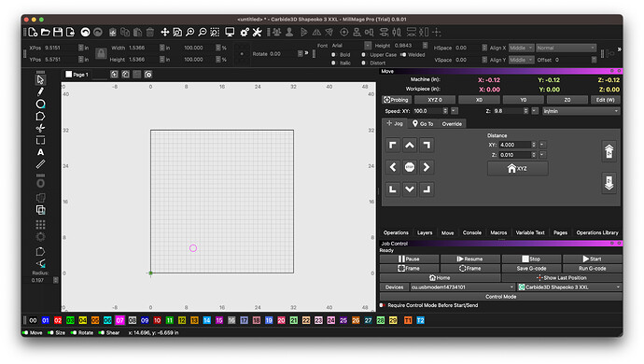The image size is (644, 364).
Task: Select the red 02 layer swatch
Action: pos(58,320)
